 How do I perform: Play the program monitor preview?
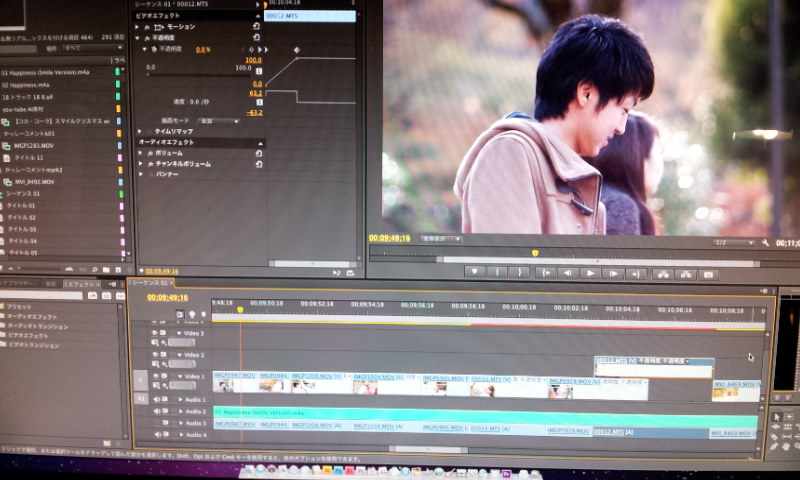coord(590,273)
